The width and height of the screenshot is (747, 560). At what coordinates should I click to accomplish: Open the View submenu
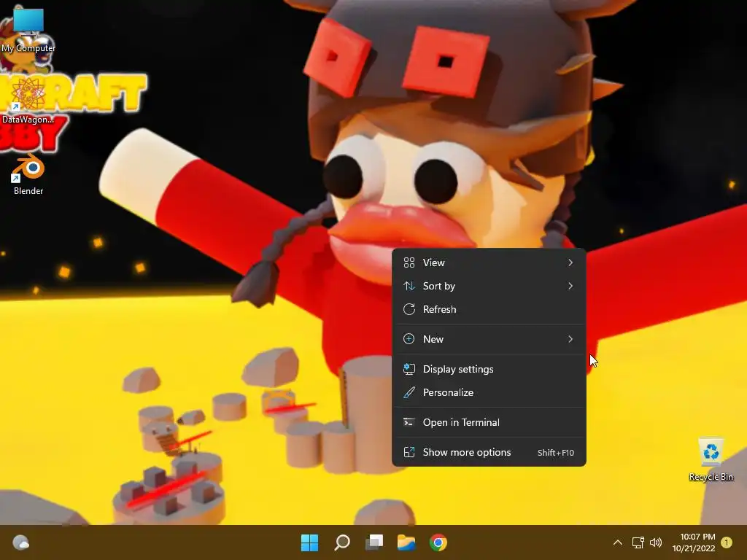pos(489,262)
